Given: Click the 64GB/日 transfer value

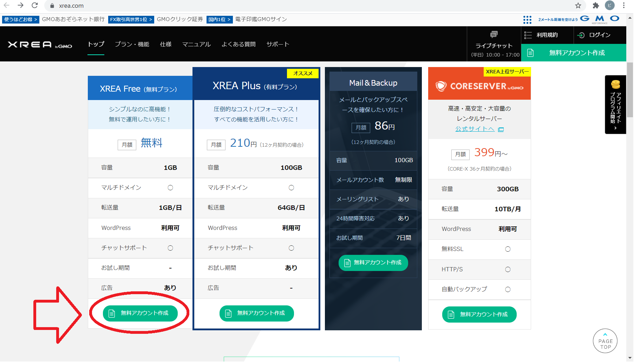Looking at the screenshot, I should (291, 207).
